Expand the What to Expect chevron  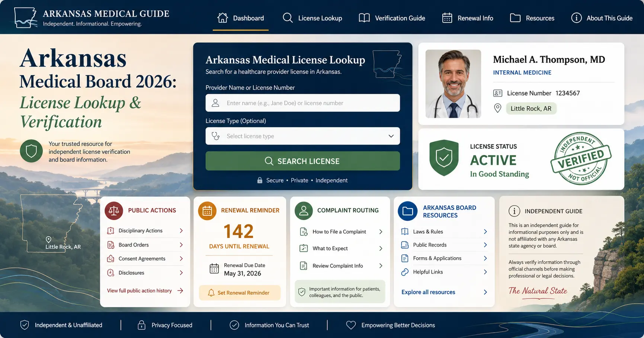381,248
